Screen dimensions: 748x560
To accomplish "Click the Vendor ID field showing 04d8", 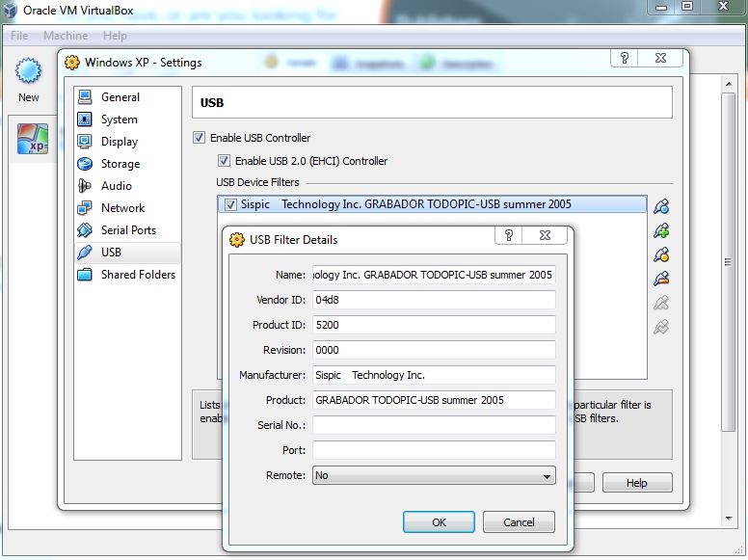I will point(434,300).
